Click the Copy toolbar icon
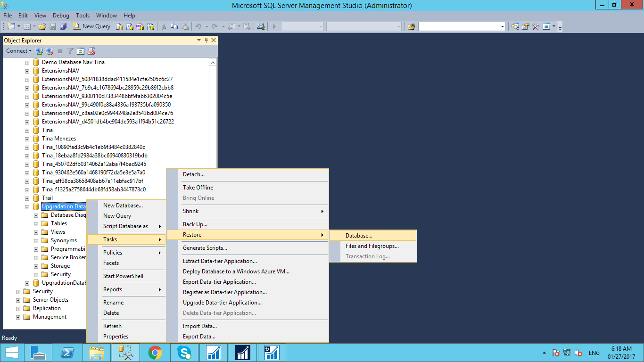Viewport: 644px width, 362px height. tap(174, 26)
